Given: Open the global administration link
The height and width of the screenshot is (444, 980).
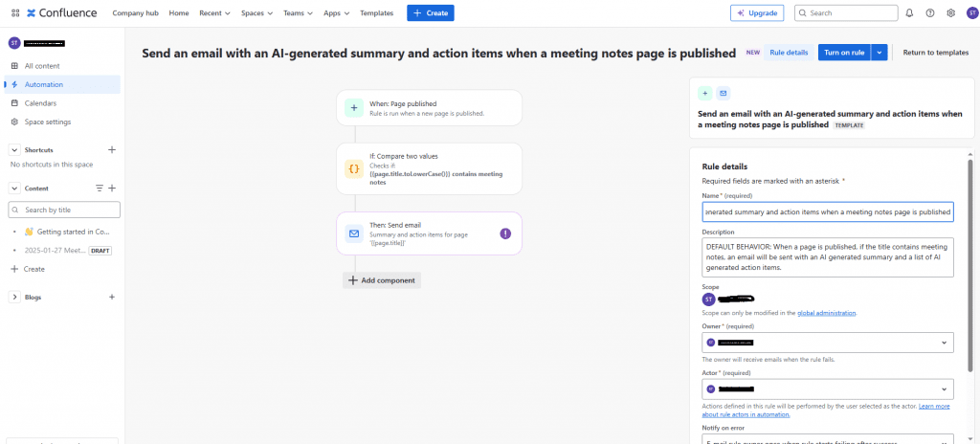Looking at the screenshot, I should click(826, 313).
